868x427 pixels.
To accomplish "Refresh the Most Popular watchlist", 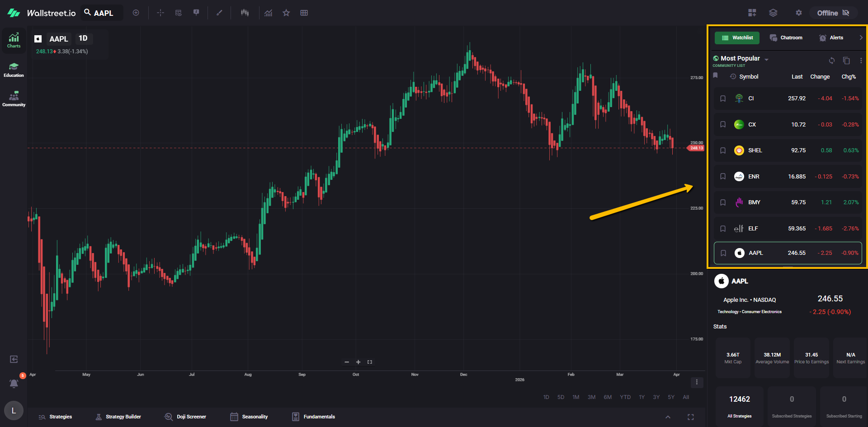I will click(x=831, y=61).
